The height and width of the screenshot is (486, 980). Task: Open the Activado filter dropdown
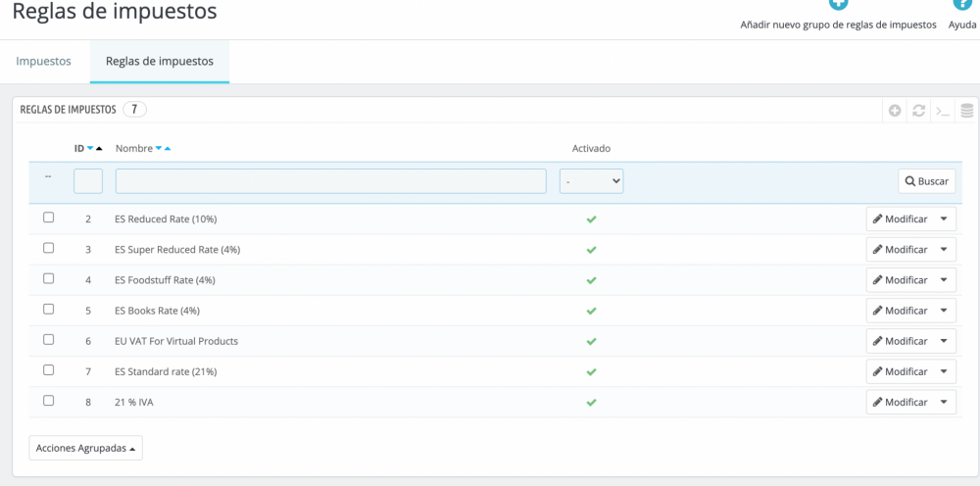591,181
